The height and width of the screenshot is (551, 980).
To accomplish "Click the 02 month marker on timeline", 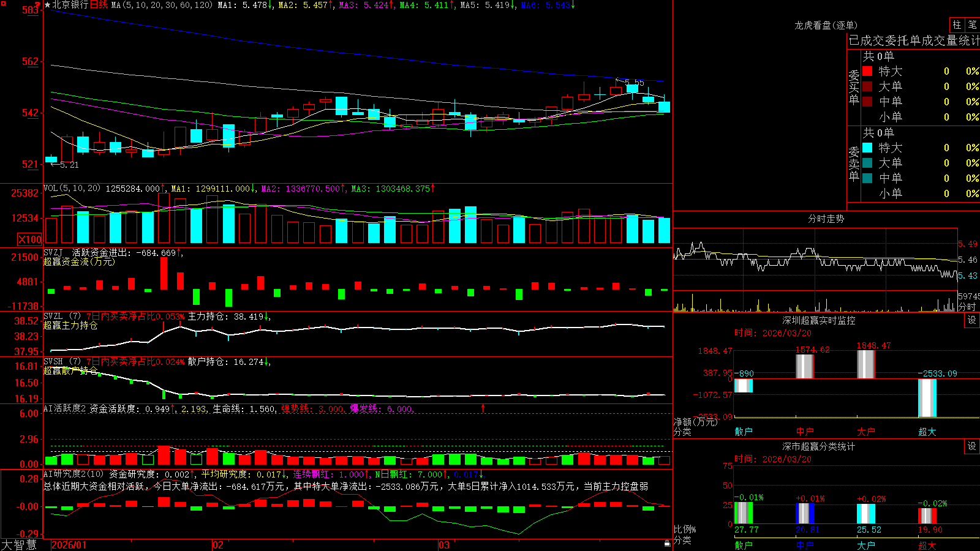I will click(217, 545).
